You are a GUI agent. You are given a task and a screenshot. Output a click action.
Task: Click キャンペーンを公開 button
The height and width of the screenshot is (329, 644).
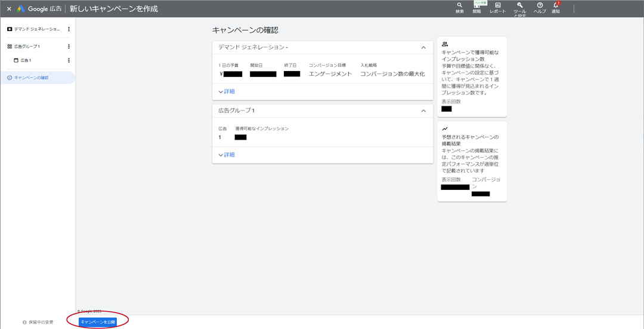98,322
